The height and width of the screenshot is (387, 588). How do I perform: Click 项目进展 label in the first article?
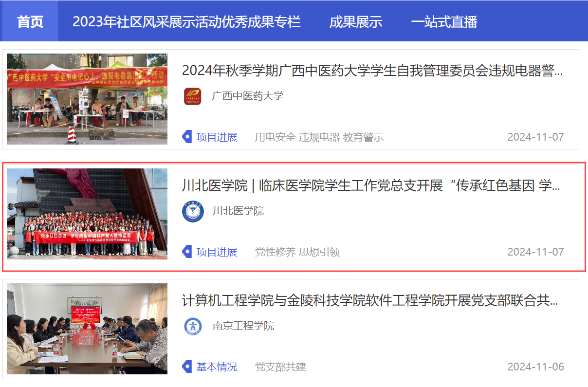pos(217,137)
